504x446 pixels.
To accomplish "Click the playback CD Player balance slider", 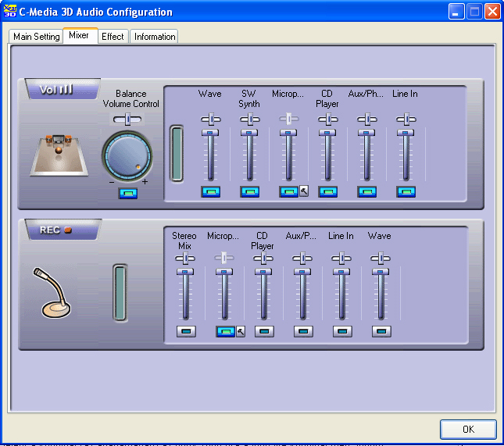I will pyautogui.click(x=328, y=120).
